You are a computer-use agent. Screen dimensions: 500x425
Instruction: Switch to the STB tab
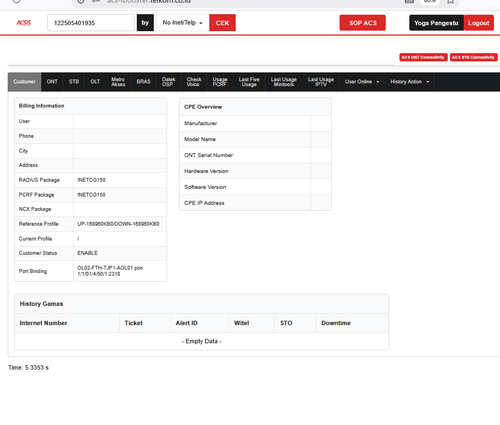click(74, 82)
